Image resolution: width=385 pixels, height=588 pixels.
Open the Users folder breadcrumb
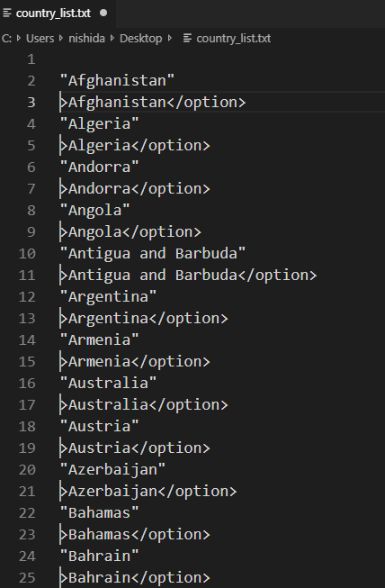click(40, 38)
